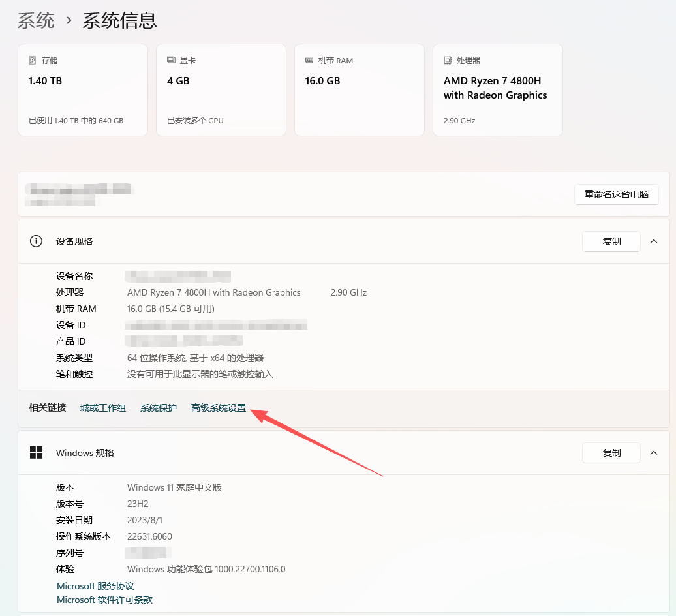Viewport: 676px width, 616px height.
Task: Copy device specs with the 设备规格 复制 button
Action: [x=611, y=241]
